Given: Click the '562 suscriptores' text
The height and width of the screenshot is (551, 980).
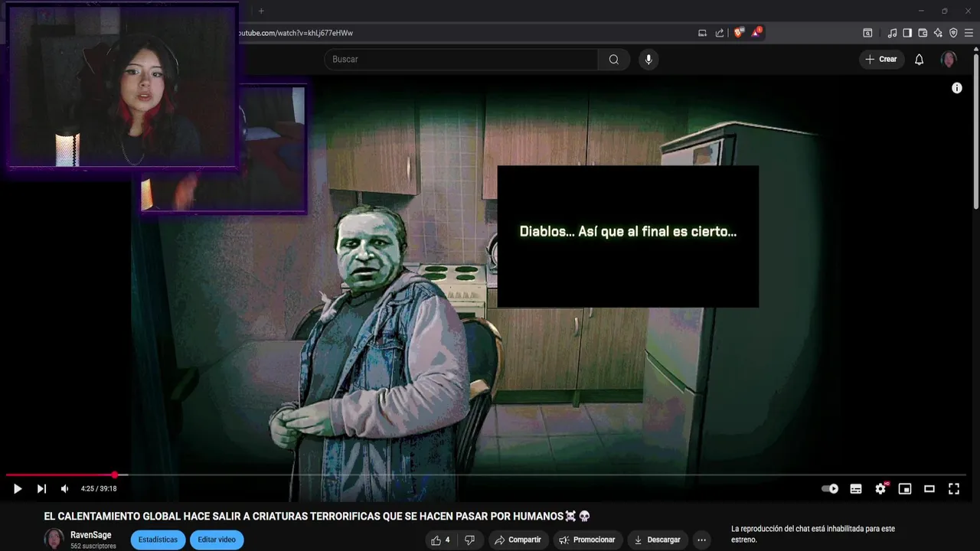Looking at the screenshot, I should (93, 546).
